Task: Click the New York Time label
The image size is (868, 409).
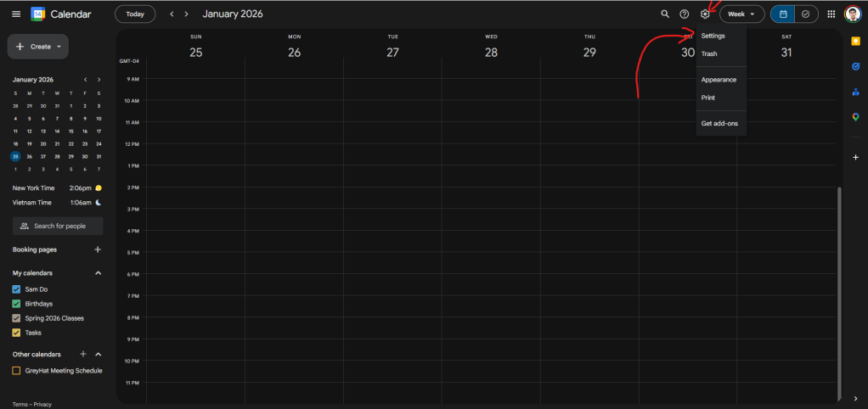Action: click(x=33, y=188)
